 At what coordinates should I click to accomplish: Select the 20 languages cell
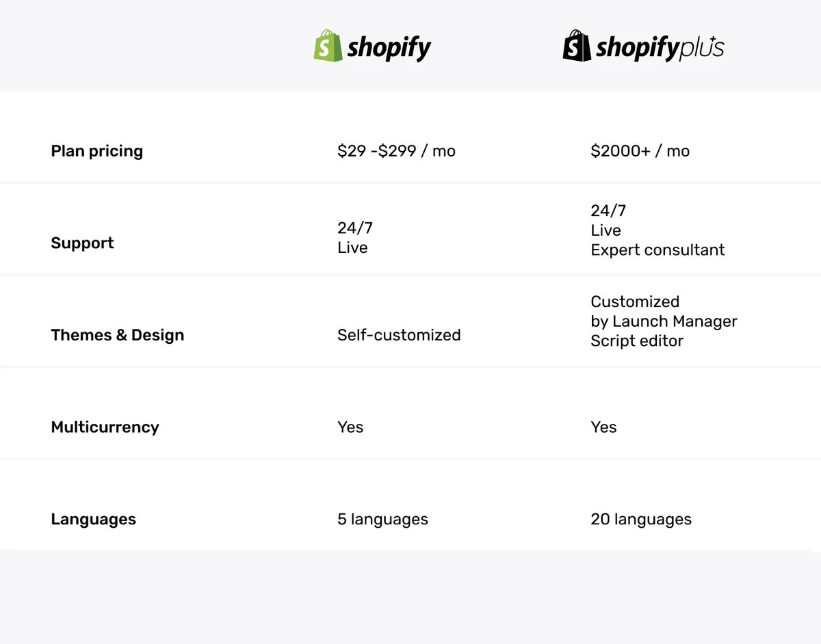click(641, 520)
